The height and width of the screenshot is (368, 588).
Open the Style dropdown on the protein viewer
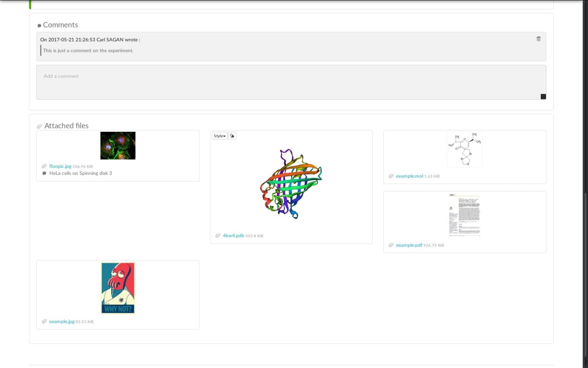[219, 136]
